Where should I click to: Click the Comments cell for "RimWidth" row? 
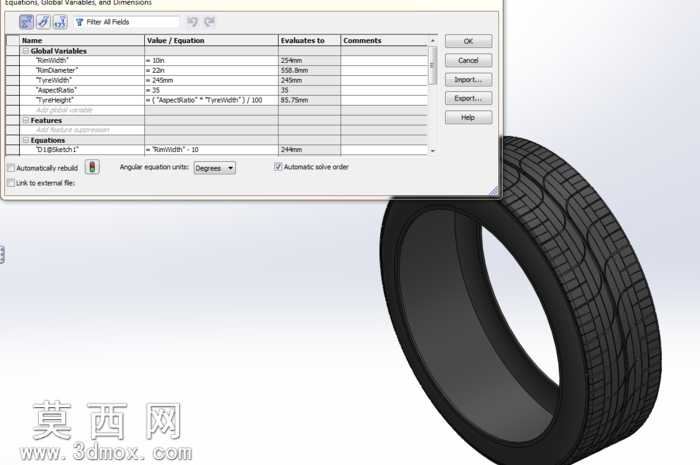coord(384,60)
